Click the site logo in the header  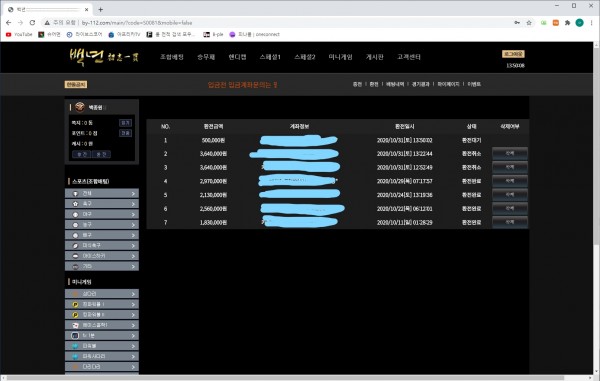coord(104,57)
